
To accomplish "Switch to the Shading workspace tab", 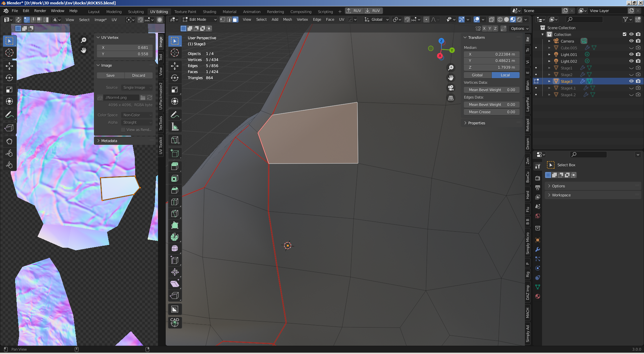I will [209, 11].
